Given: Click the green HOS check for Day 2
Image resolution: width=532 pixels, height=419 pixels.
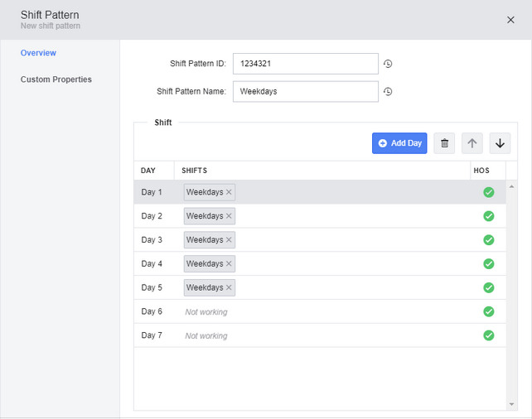Looking at the screenshot, I should (488, 216).
